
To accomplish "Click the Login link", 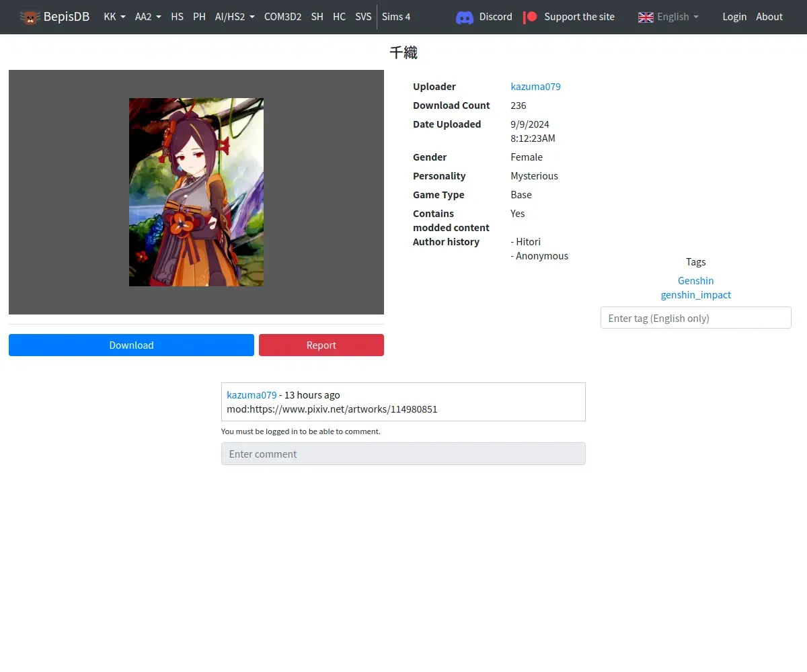I will pyautogui.click(x=734, y=17).
